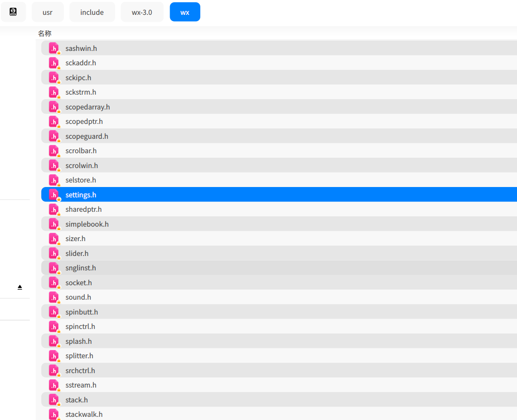Click the snglinst.h file name

point(81,268)
